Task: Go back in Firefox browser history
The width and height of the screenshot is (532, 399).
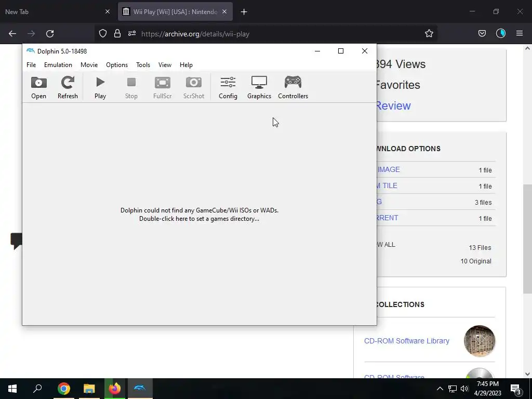Action: coord(12,34)
